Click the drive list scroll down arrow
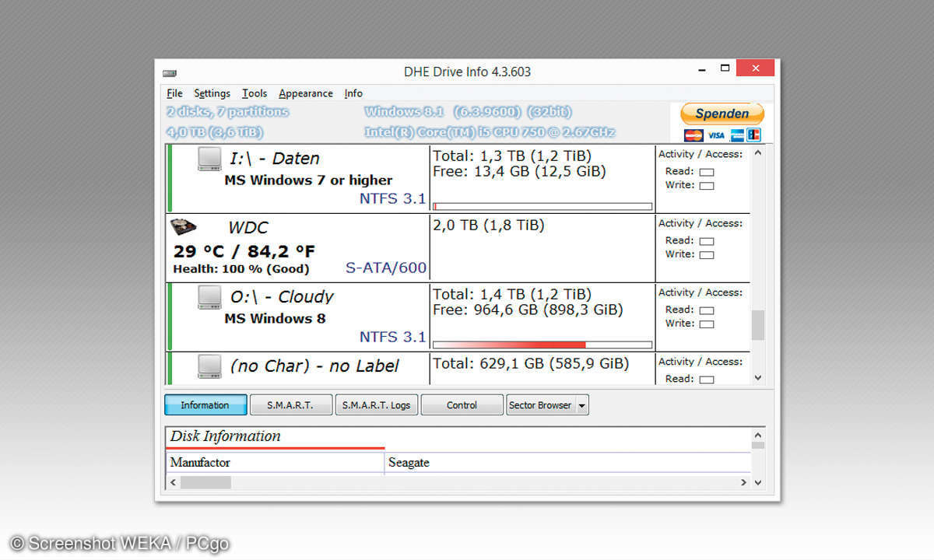 pos(758,378)
